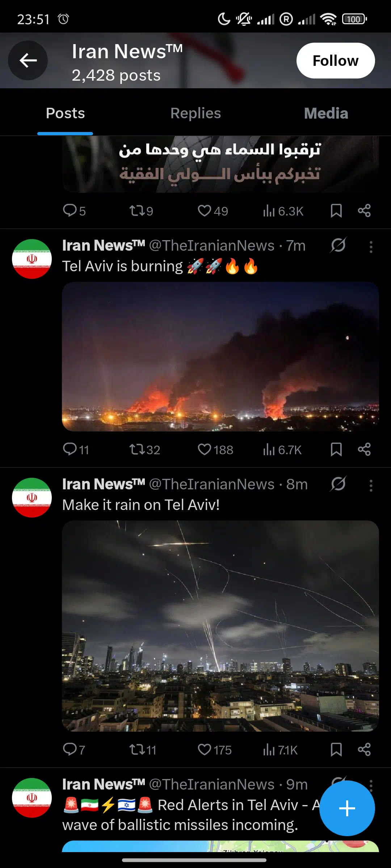Open three-dot menu on the 8m post

(371, 485)
